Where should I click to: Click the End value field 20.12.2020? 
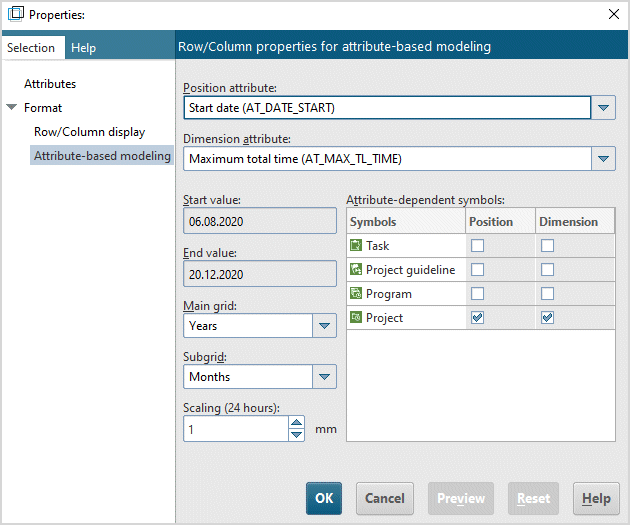click(x=260, y=274)
